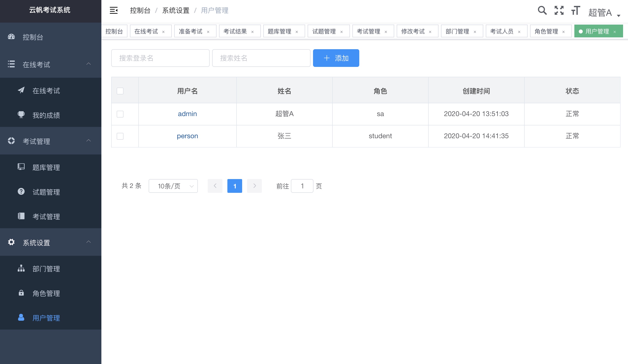Check the checkbox on the admin row
The width and height of the screenshot is (628, 364).
pyautogui.click(x=120, y=114)
